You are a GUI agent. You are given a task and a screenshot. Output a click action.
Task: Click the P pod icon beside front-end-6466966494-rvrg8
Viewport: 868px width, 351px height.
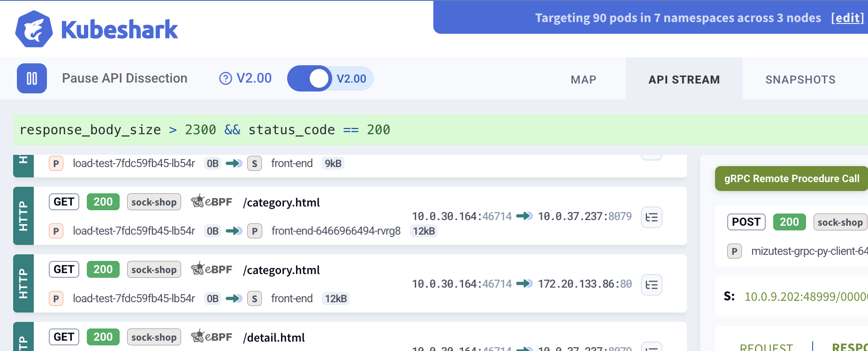tap(255, 231)
